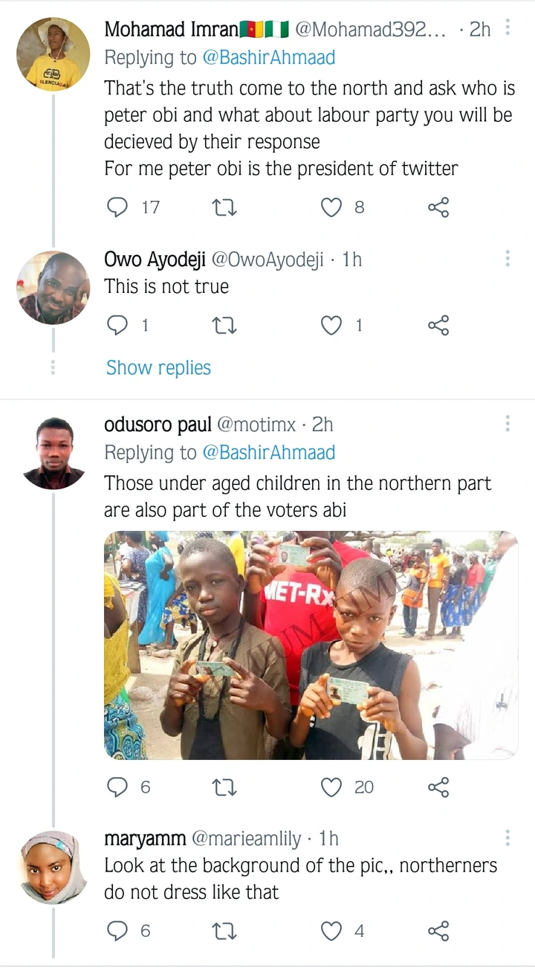Open the @BashirAhmaad link in Mohamad Imran's tweet
This screenshot has height=980, width=535.
tap(268, 57)
